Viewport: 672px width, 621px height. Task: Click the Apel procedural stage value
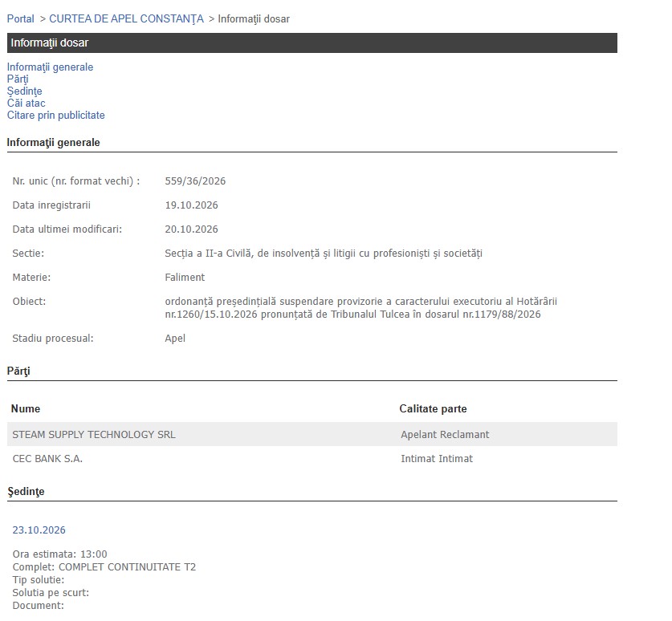(x=175, y=338)
